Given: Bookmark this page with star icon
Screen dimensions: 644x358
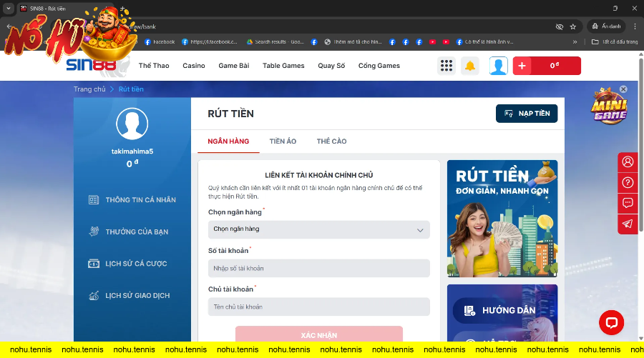Looking at the screenshot, I should 572,26.
